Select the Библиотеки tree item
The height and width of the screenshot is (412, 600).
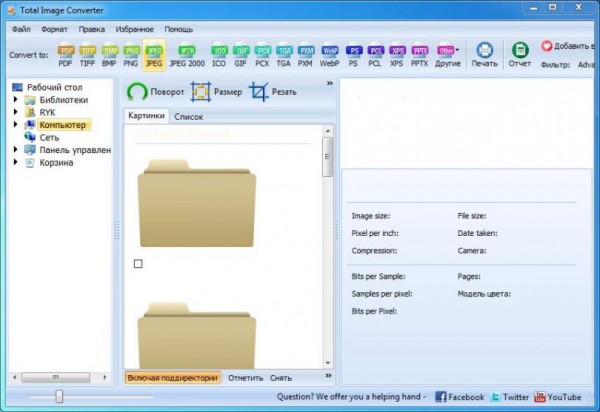click(x=64, y=100)
